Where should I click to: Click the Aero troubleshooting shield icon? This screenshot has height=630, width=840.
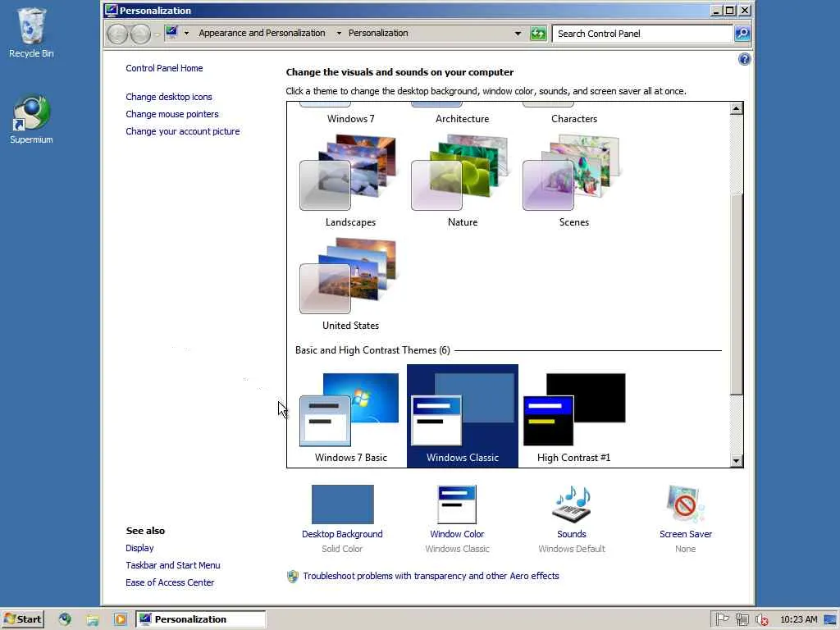[293, 577]
